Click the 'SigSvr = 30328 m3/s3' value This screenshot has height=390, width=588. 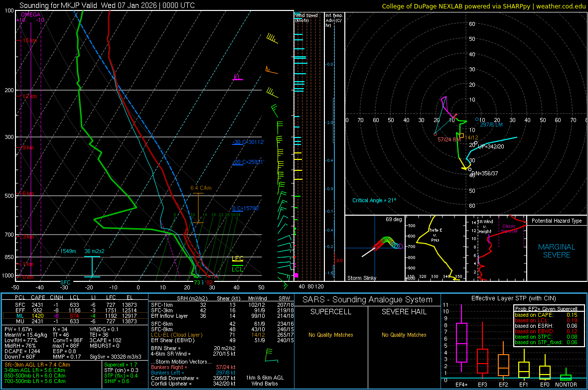point(116,357)
